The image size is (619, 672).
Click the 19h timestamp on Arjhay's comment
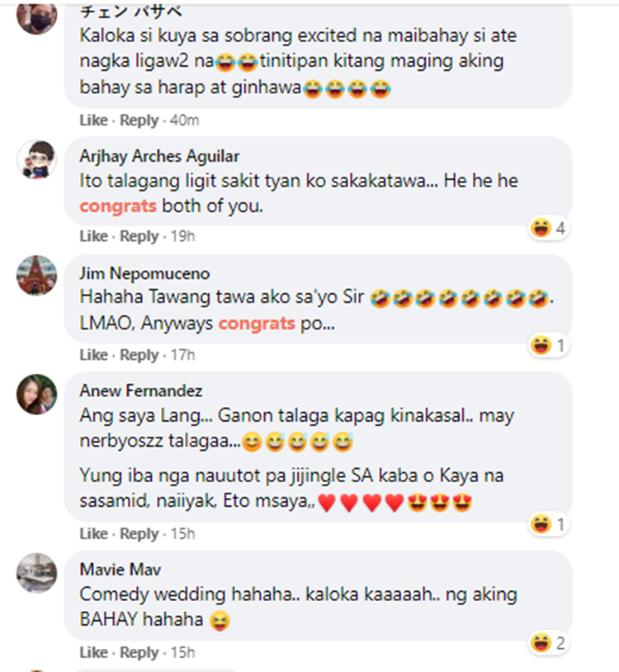coord(183,236)
